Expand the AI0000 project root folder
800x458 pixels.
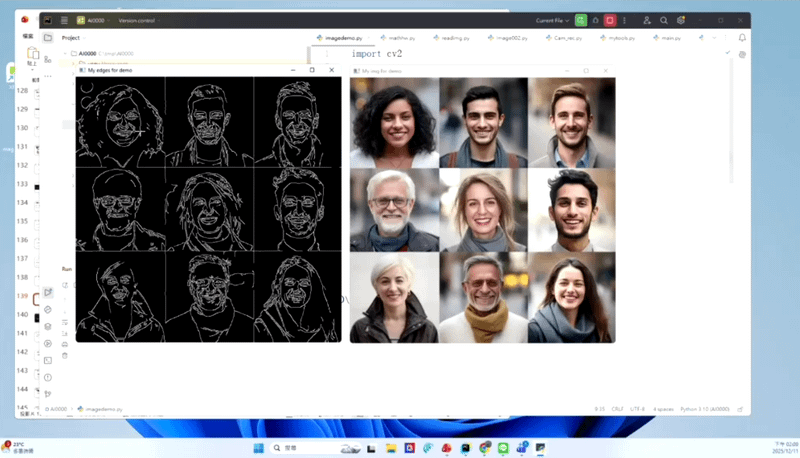[66, 53]
